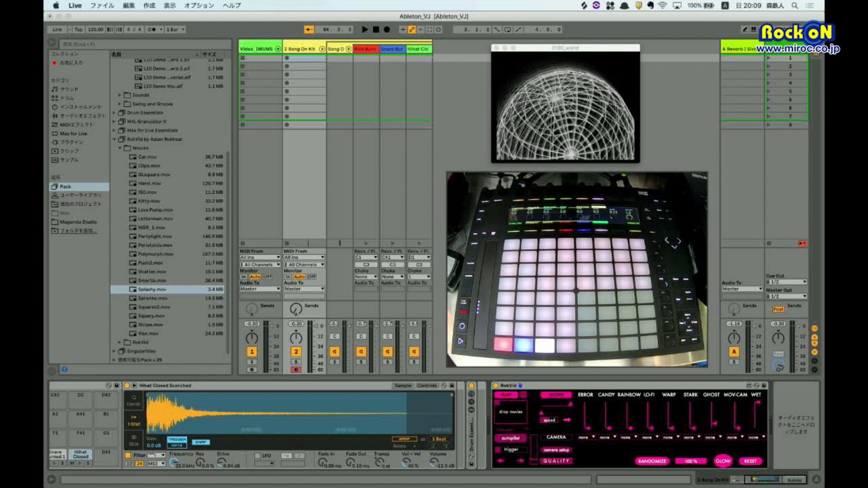Toggle the metronome button beside 4/4
Viewport: 868px width, 488px height.
point(151,29)
